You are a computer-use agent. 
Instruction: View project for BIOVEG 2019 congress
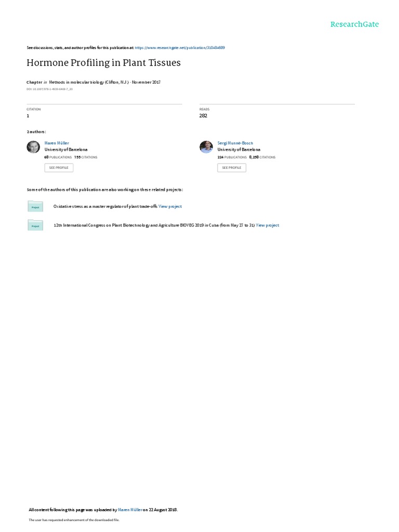pos(268,225)
